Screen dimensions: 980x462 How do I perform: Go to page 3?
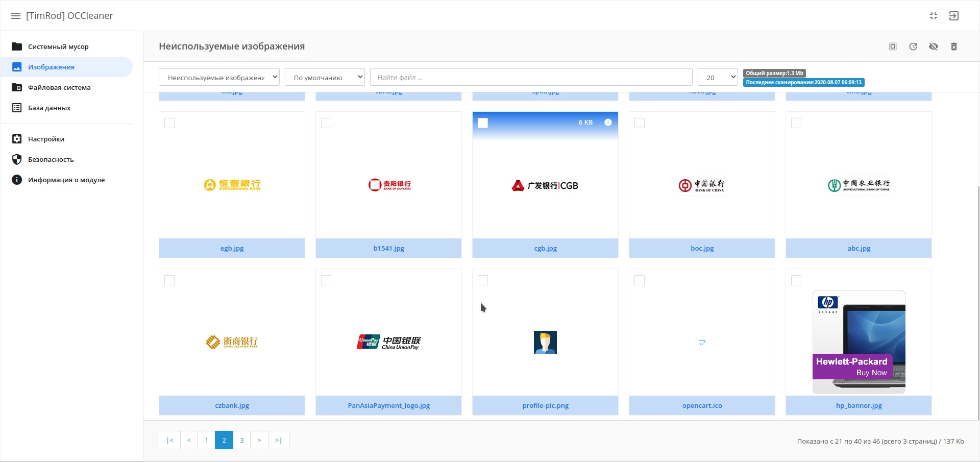(242, 440)
